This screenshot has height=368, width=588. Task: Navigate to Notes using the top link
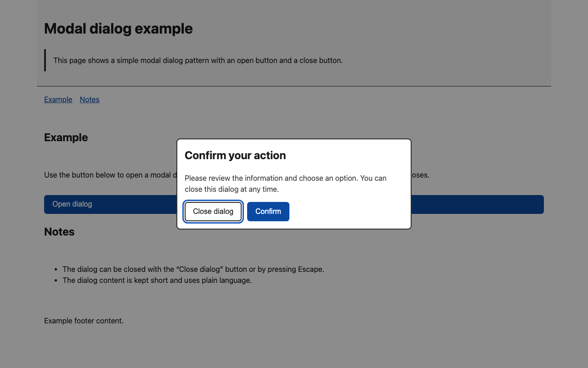click(89, 99)
